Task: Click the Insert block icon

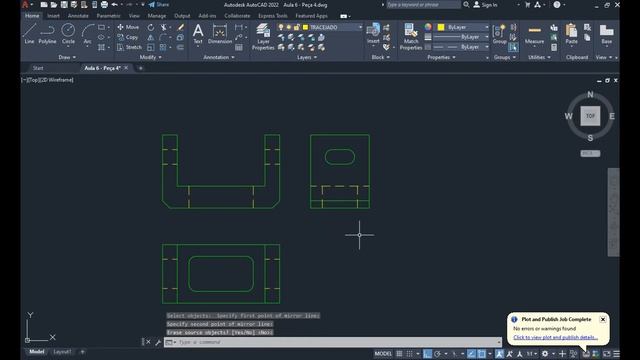Action: (x=373, y=33)
